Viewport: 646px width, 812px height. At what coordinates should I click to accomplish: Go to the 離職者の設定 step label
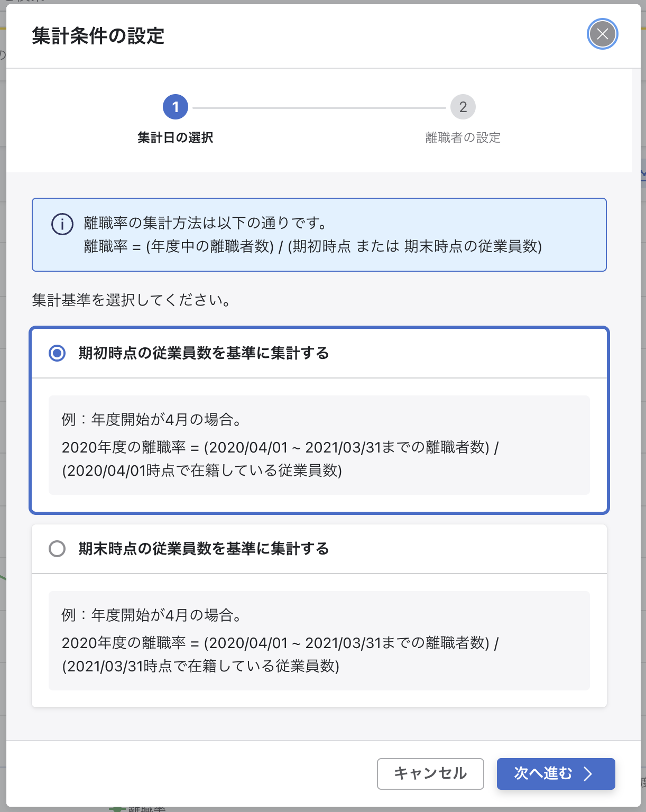point(463,137)
